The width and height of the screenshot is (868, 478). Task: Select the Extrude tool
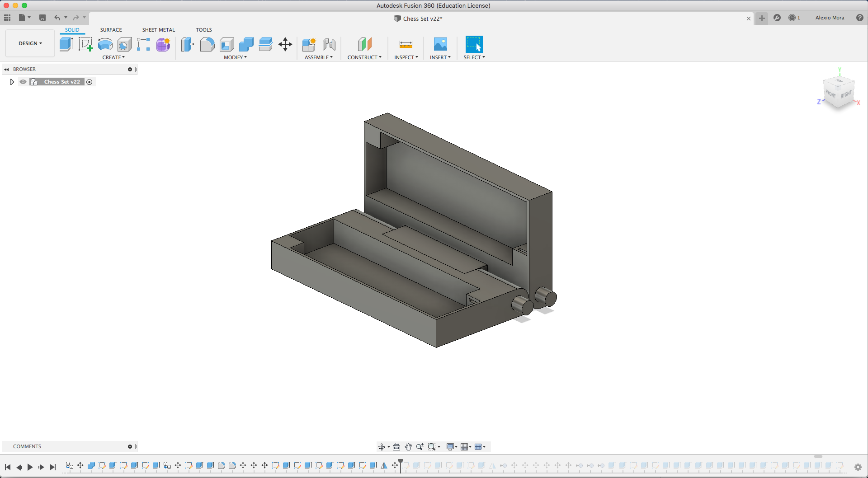(x=66, y=44)
